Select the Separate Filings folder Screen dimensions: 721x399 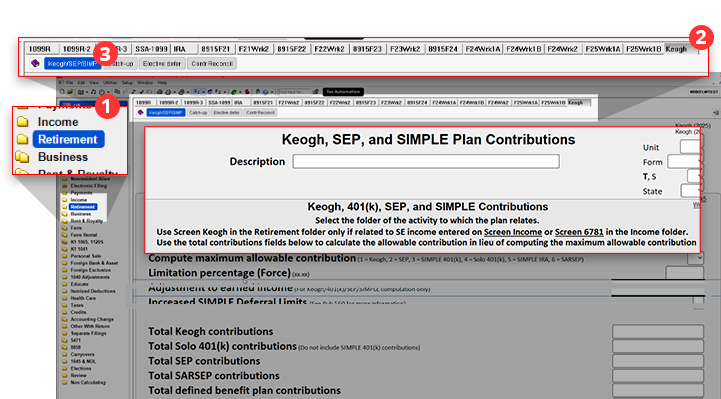pyautogui.click(x=88, y=333)
